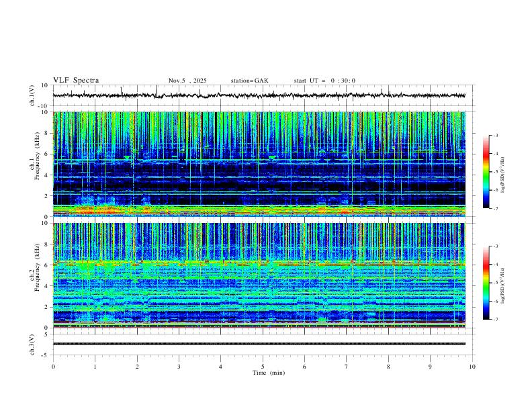The image size is (532, 411).
Task: Click the ch.2 spectrogram panel
Action: 259,275
